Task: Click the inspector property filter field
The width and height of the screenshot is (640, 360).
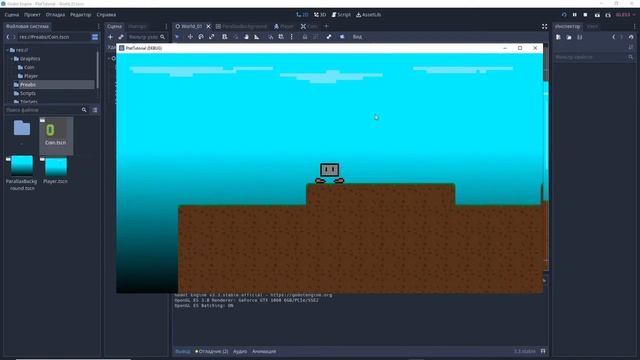Action: tap(594, 57)
